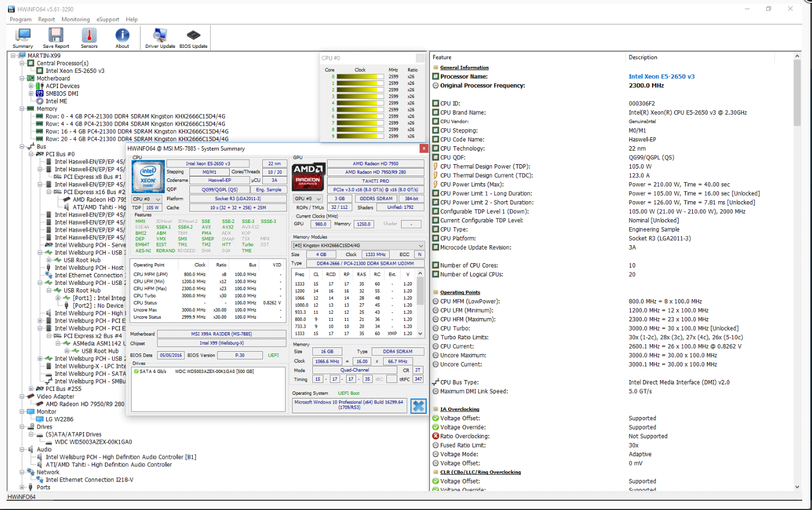Screen dimensions: 812x510
Task: Select AMD Radeon HD 7950/R9 280 tree item
Action: (85, 404)
